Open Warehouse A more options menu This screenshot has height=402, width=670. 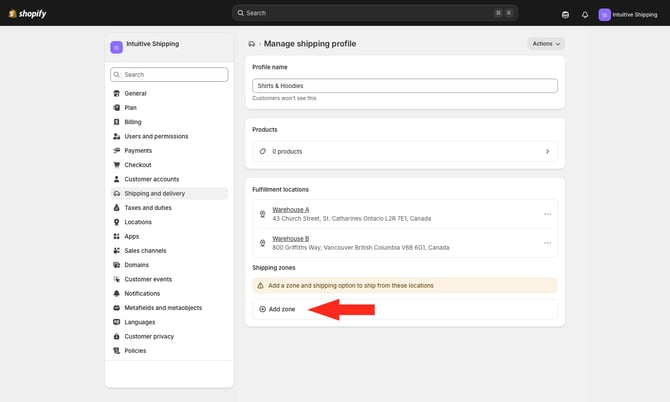(547, 214)
